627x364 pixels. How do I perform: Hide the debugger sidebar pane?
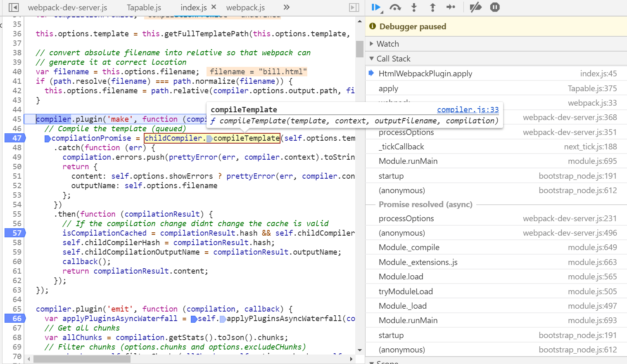[x=354, y=7]
